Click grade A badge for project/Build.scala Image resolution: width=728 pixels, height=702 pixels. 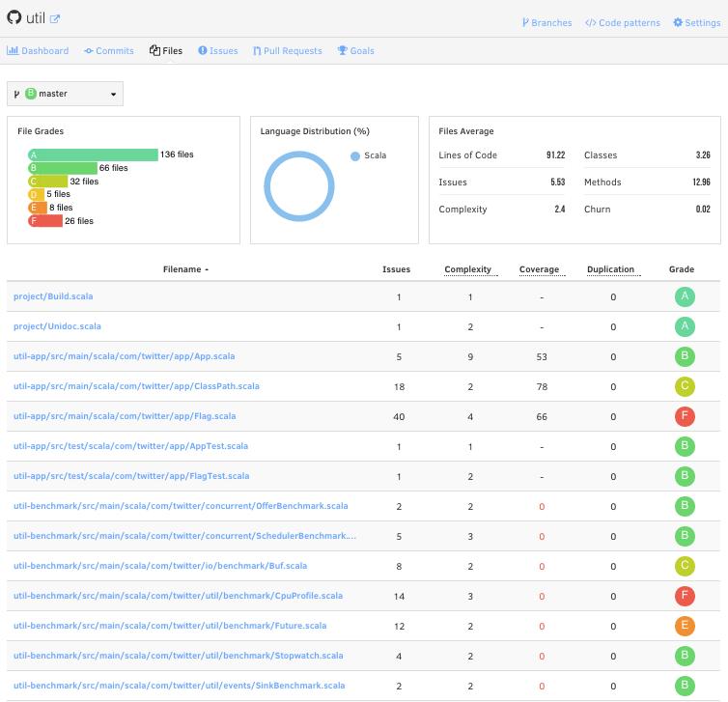point(685,296)
